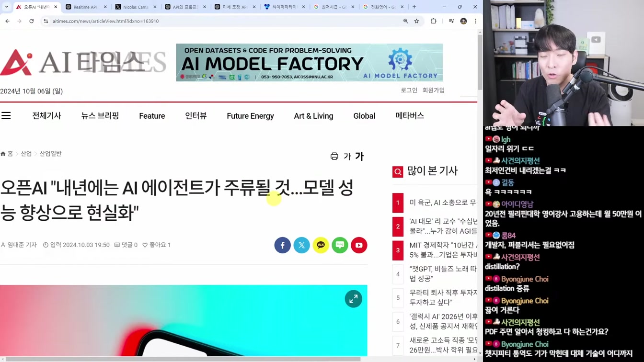This screenshot has height=362, width=644.
Task: Open the YouTube share icon
Action: tap(359, 245)
